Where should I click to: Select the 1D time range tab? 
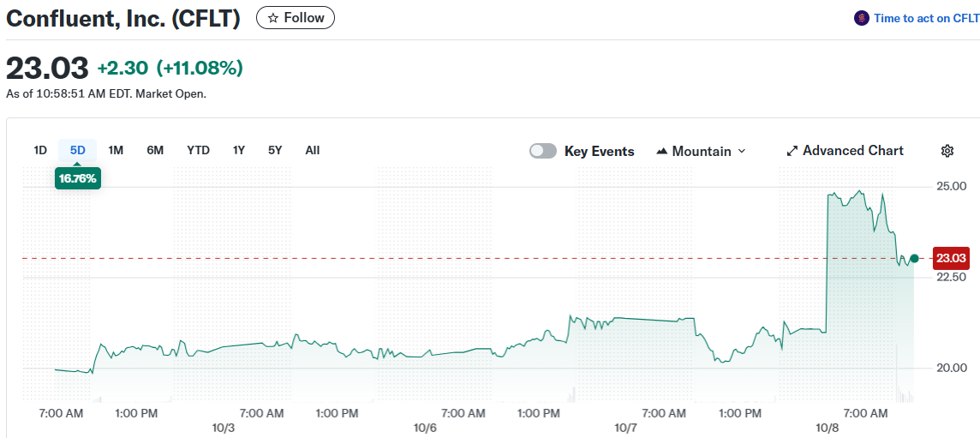(40, 150)
